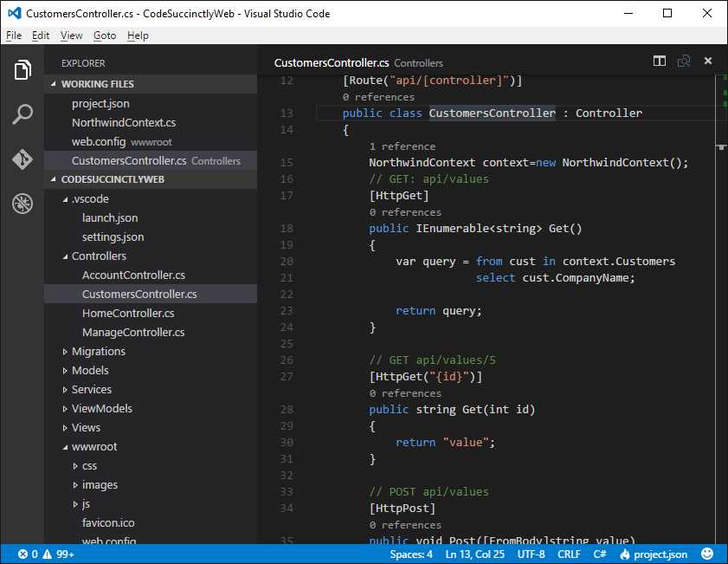This screenshot has height=564, width=728.
Task: Click the Visual Studio Code logo
Action: [15, 13]
